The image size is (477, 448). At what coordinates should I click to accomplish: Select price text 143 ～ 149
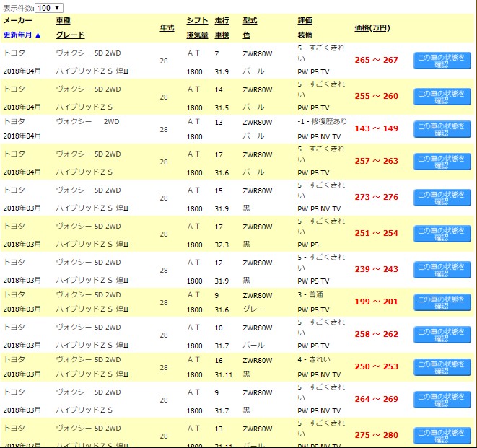(376, 128)
